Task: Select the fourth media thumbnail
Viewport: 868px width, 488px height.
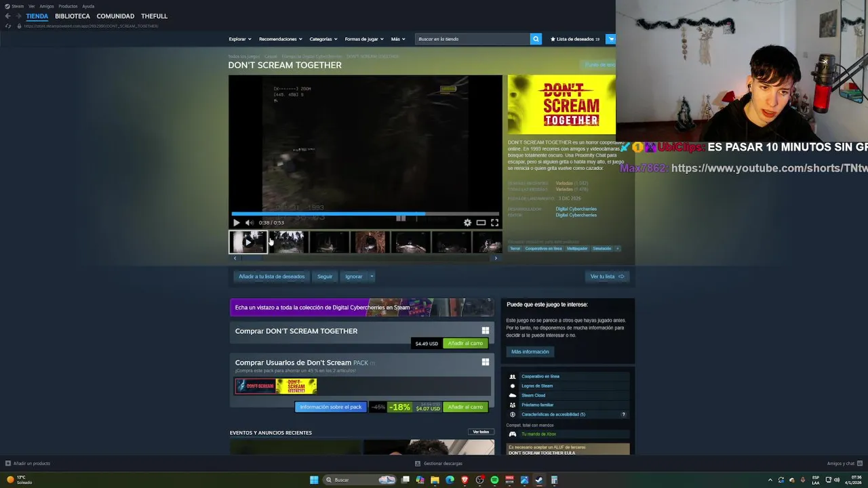Action: (370, 242)
